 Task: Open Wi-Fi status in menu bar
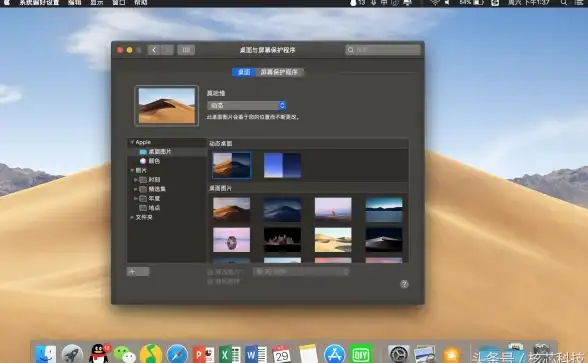[x=434, y=3]
